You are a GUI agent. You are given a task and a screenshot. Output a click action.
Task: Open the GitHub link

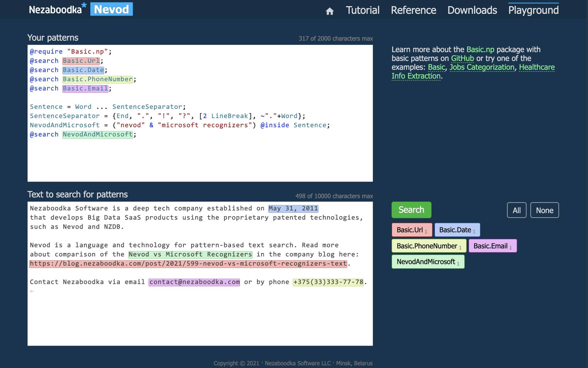tap(462, 58)
